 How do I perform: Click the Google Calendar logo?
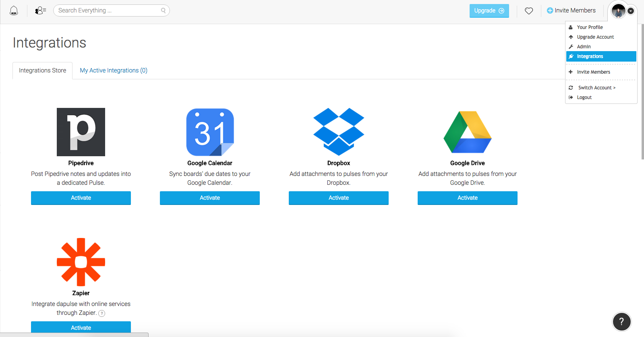coord(210,132)
